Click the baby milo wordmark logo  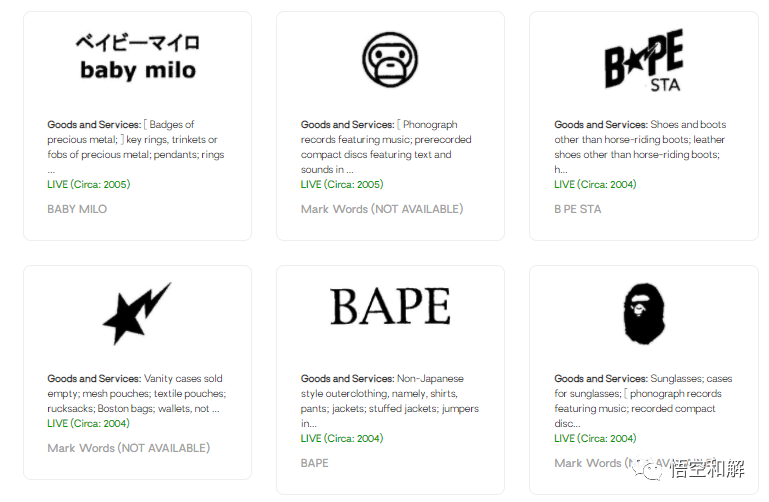(x=137, y=57)
